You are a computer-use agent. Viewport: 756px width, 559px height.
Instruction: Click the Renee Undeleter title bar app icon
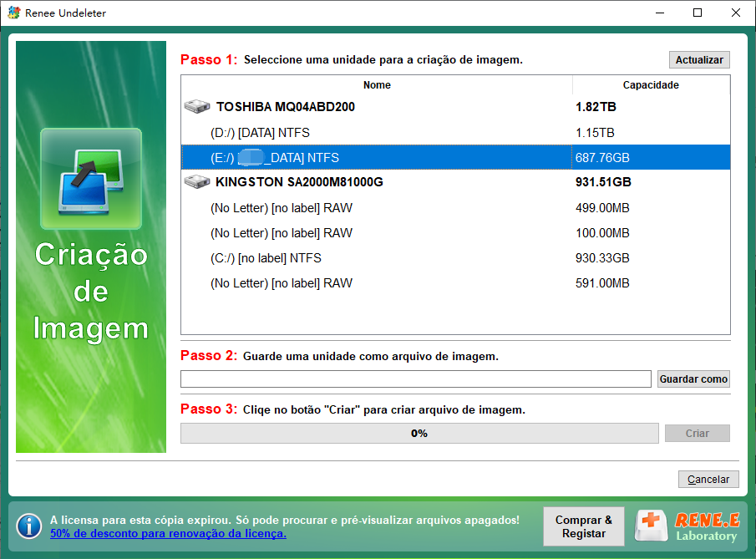(x=14, y=13)
